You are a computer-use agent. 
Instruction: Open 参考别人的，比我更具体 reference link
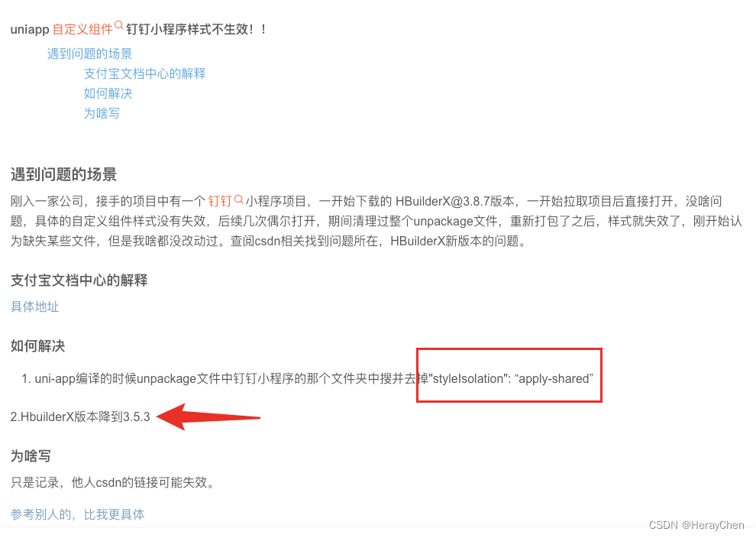pos(78,514)
